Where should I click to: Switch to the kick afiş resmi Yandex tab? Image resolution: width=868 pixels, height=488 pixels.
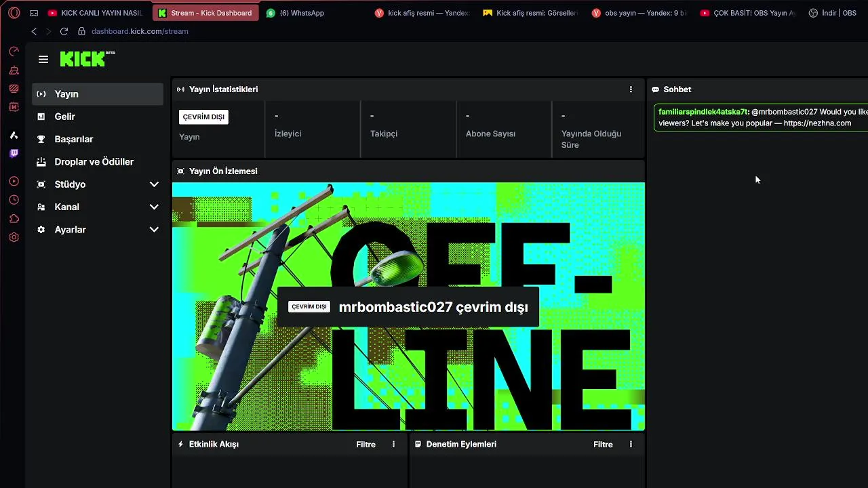click(x=422, y=13)
